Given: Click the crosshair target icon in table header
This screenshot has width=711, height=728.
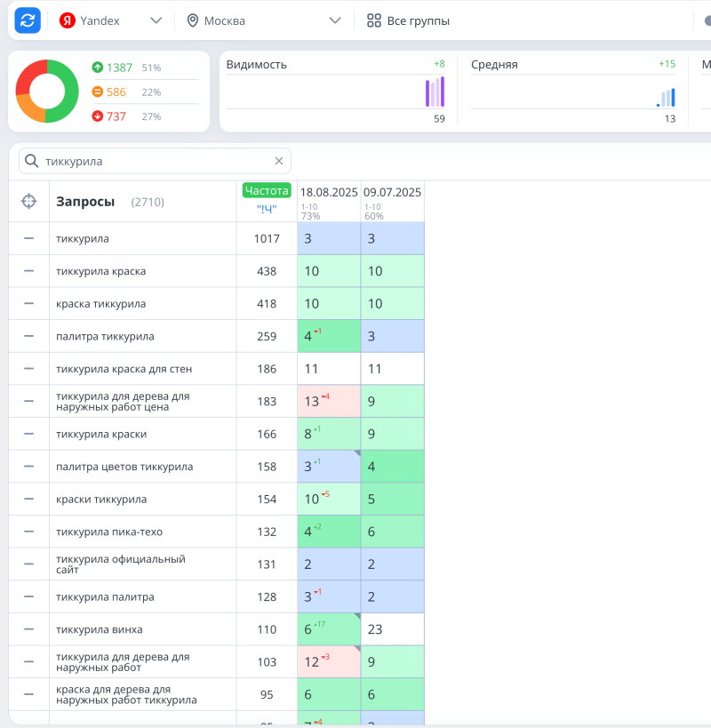Looking at the screenshot, I should pos(28,202).
